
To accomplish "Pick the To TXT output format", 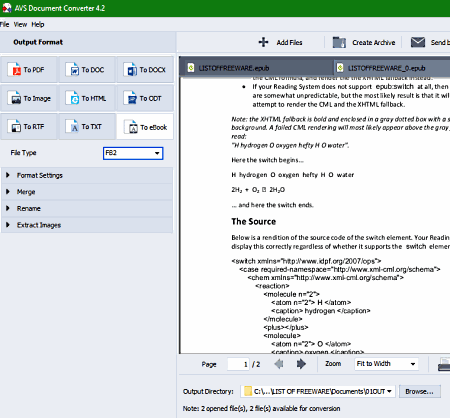I will [87, 127].
